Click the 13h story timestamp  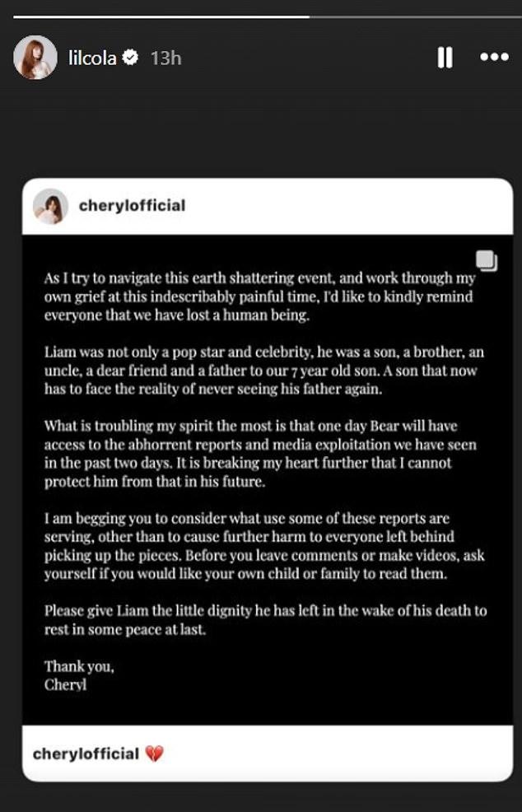coord(165,58)
